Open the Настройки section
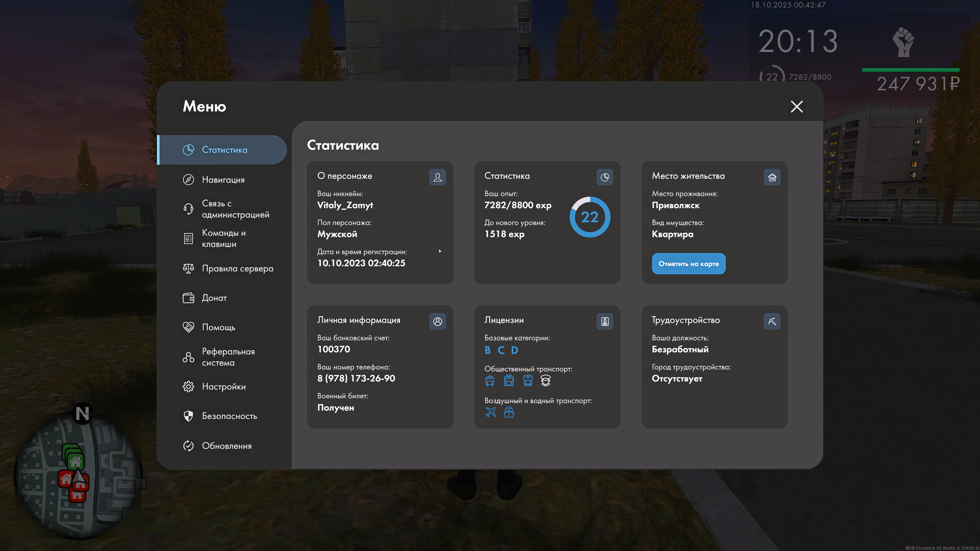This screenshot has width=980, height=551. pos(224,386)
